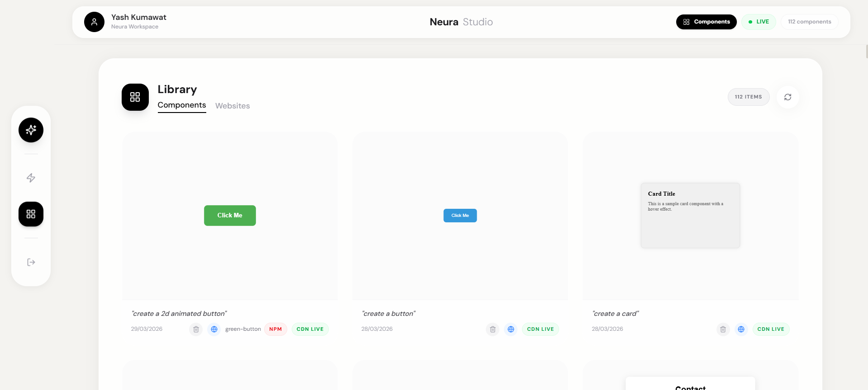Screen dimensions: 868x390
Task: Click the "create a 2d animated button" prompt text
Action: 179,314
